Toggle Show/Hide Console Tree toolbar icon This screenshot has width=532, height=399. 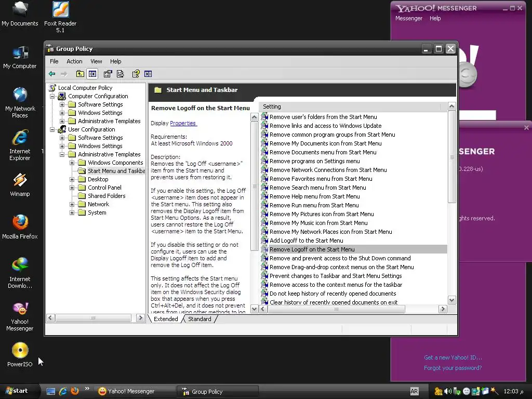pos(92,74)
